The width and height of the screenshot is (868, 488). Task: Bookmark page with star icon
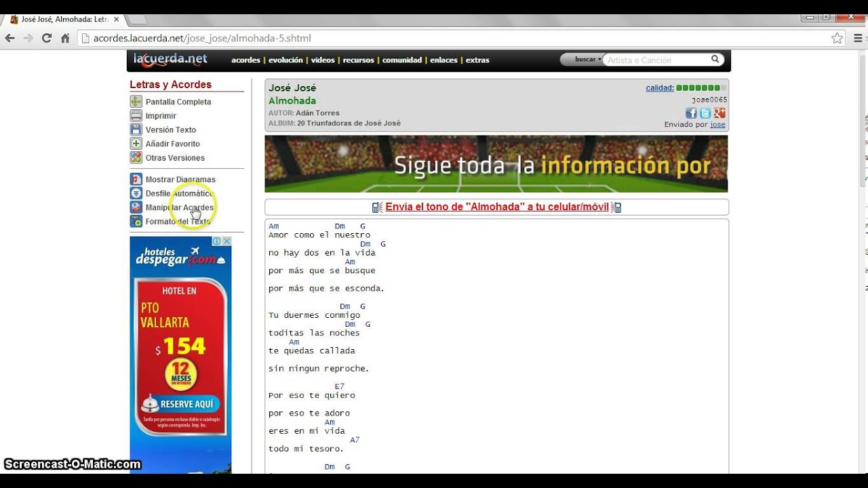tap(837, 38)
